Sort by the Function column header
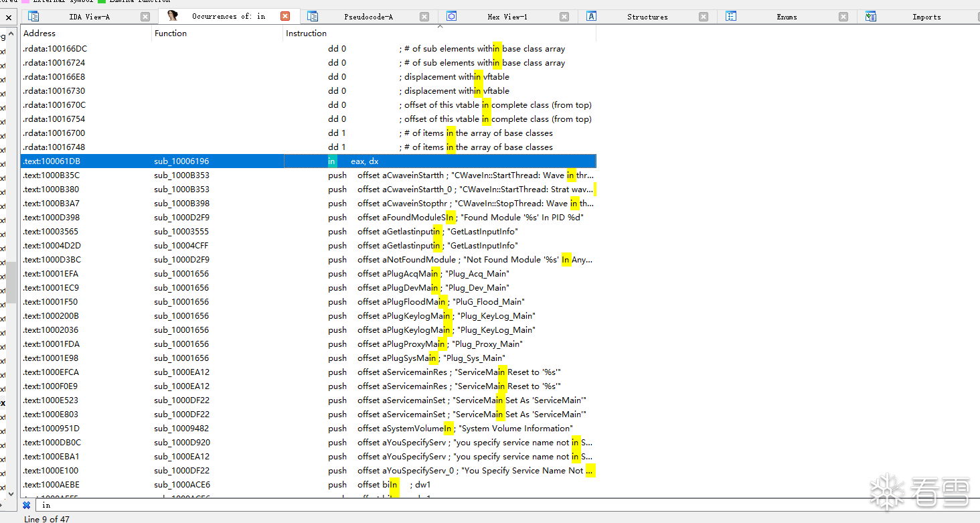 (171, 33)
